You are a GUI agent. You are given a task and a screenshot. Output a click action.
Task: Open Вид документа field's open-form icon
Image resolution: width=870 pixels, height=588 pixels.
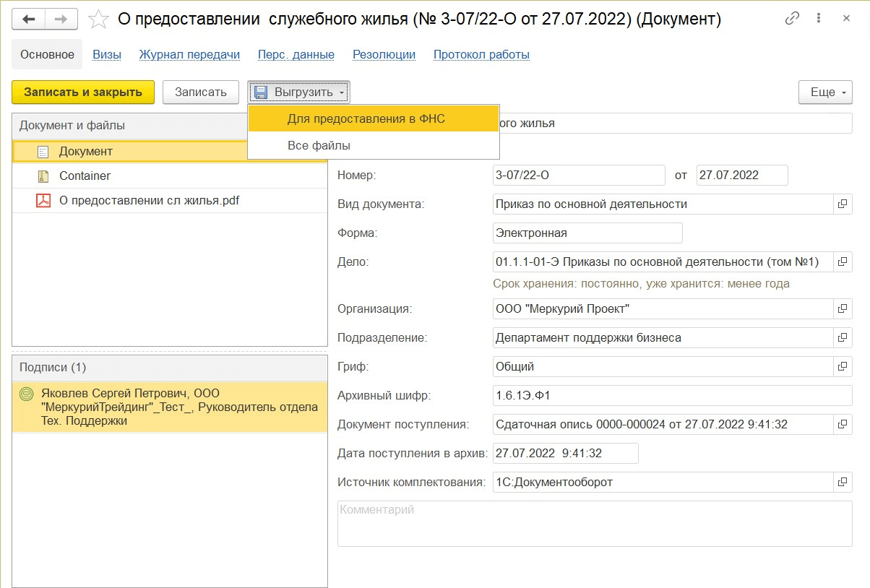tap(843, 204)
